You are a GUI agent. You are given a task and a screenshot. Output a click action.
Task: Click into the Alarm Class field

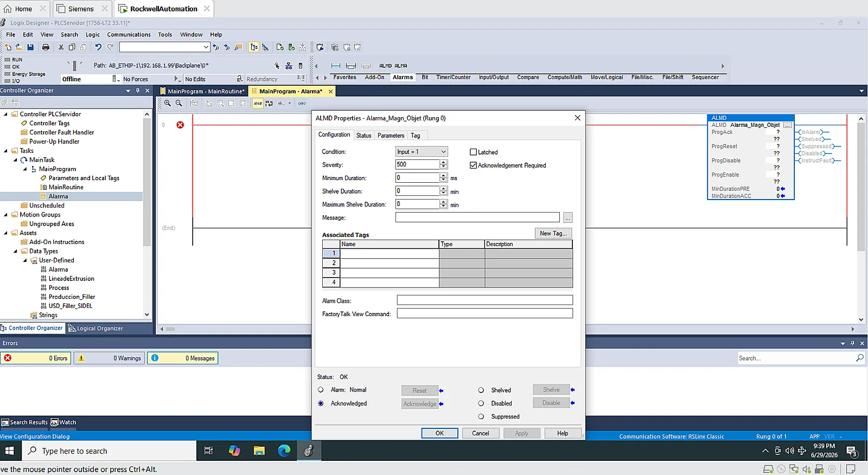(484, 300)
